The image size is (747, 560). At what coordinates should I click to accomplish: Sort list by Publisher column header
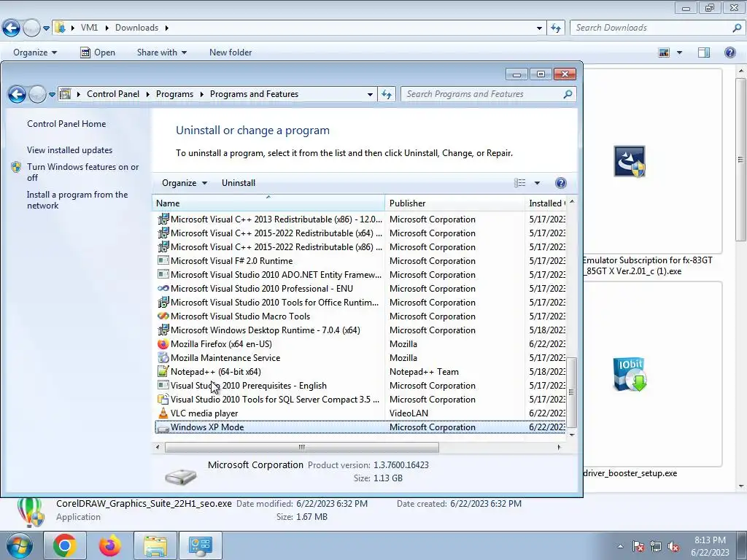click(454, 203)
